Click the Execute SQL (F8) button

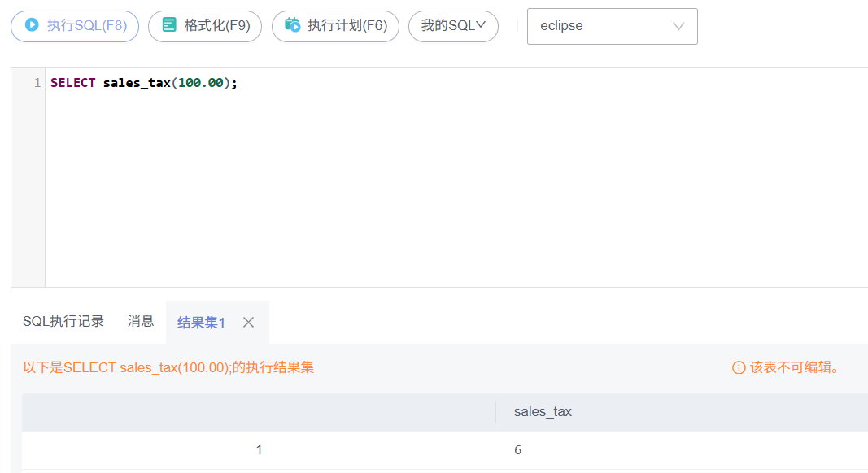click(x=75, y=26)
